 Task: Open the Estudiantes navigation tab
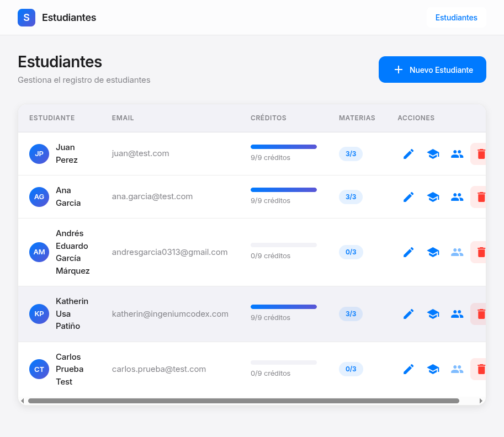point(456,18)
